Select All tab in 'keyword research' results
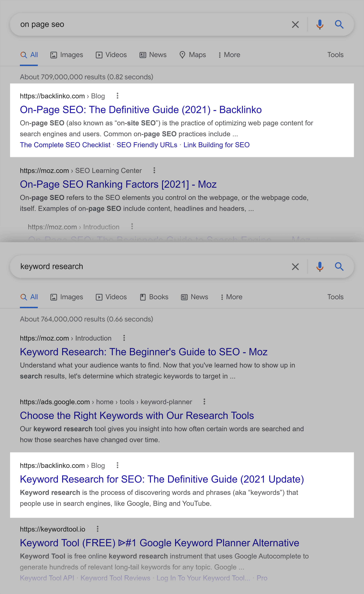The height and width of the screenshot is (594, 364). (29, 297)
